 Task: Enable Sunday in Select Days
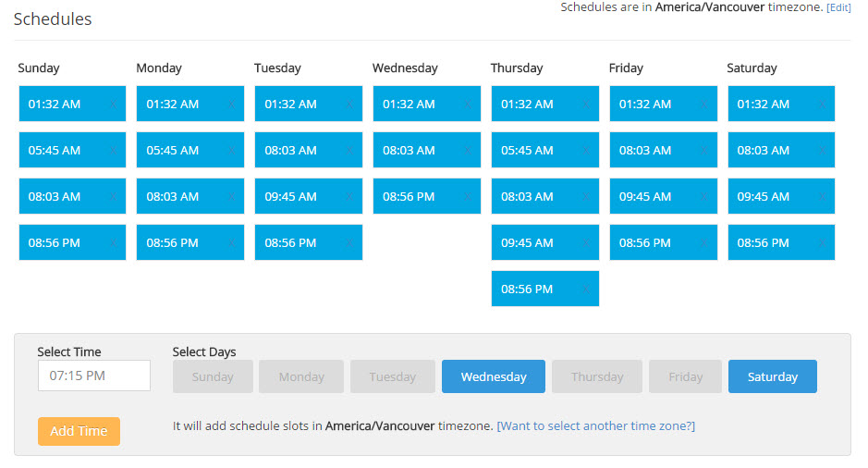pos(213,376)
